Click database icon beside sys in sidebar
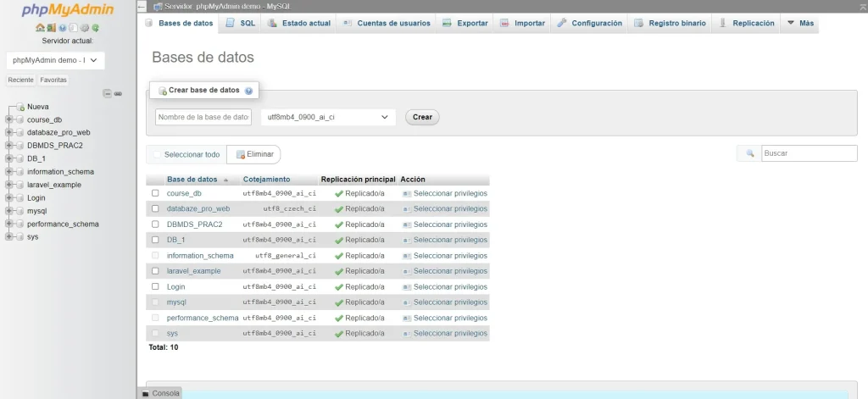This screenshot has height=399, width=868. [x=20, y=237]
